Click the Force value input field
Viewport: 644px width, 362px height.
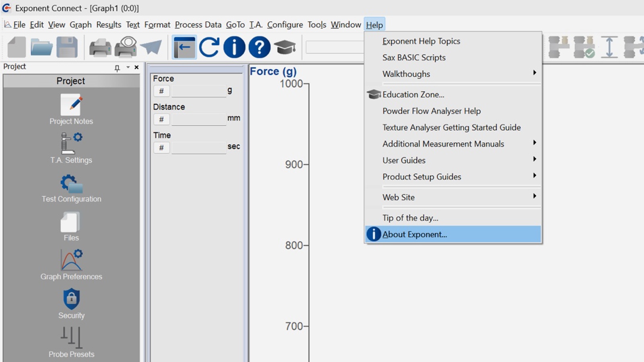point(199,91)
